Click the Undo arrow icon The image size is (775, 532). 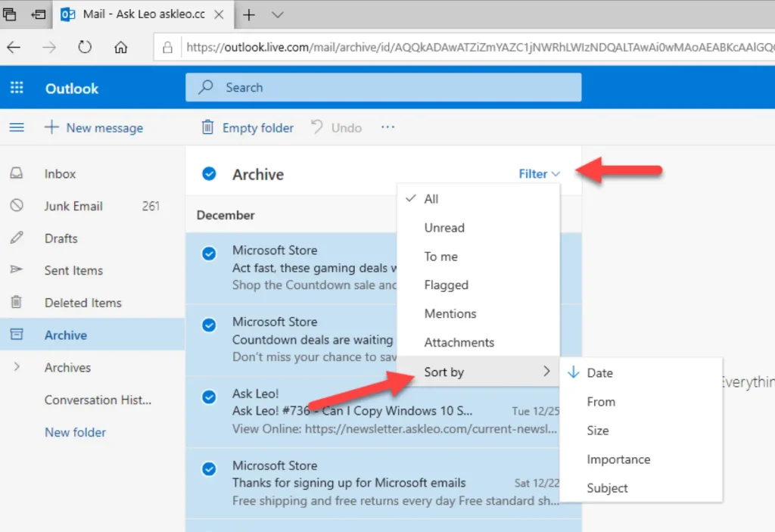pyautogui.click(x=316, y=127)
